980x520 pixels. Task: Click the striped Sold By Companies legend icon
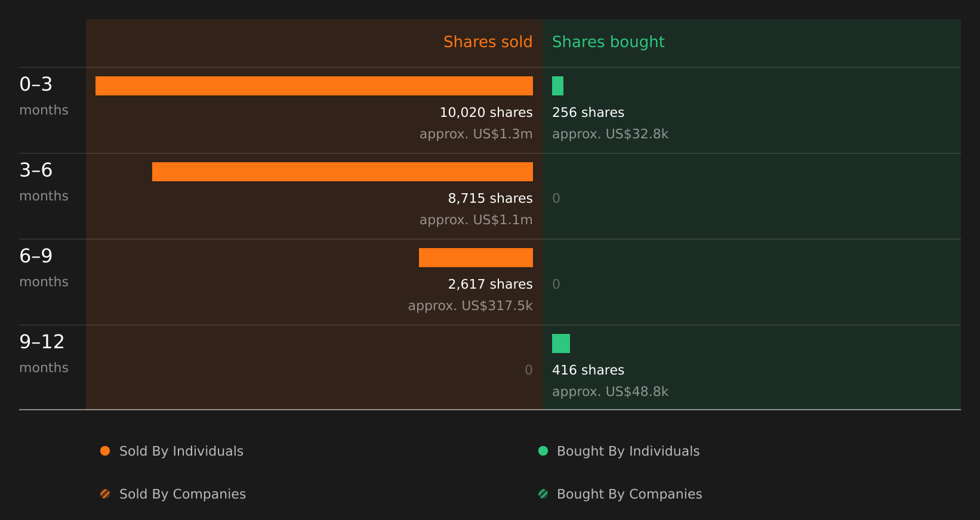pyautogui.click(x=105, y=494)
